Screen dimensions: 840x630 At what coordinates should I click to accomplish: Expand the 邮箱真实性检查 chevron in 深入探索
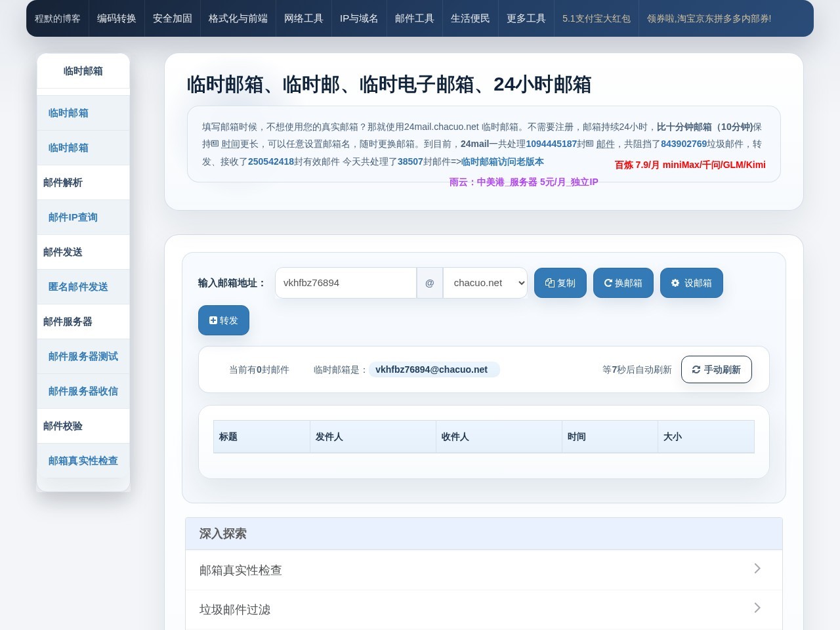tap(757, 568)
